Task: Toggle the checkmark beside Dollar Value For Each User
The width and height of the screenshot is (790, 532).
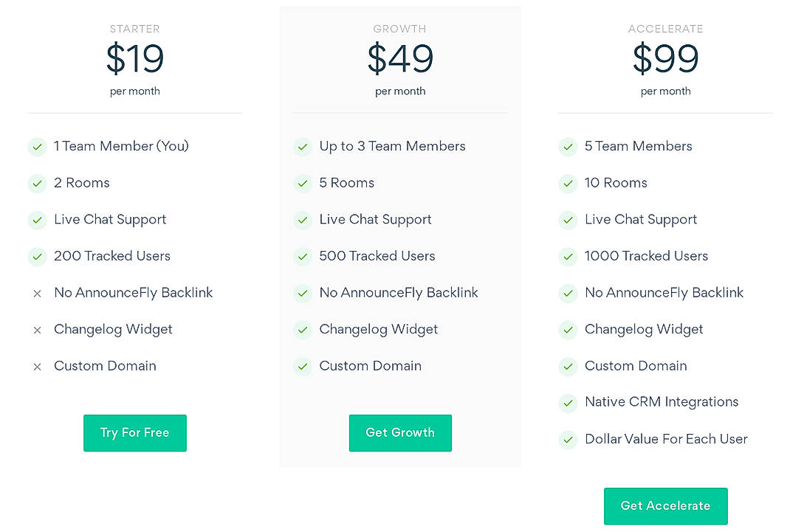Action: (x=568, y=440)
